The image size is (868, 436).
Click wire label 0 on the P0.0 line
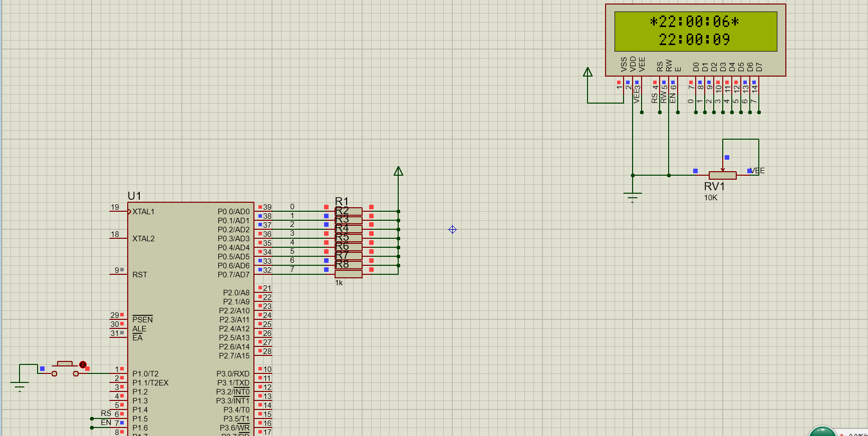[293, 207]
